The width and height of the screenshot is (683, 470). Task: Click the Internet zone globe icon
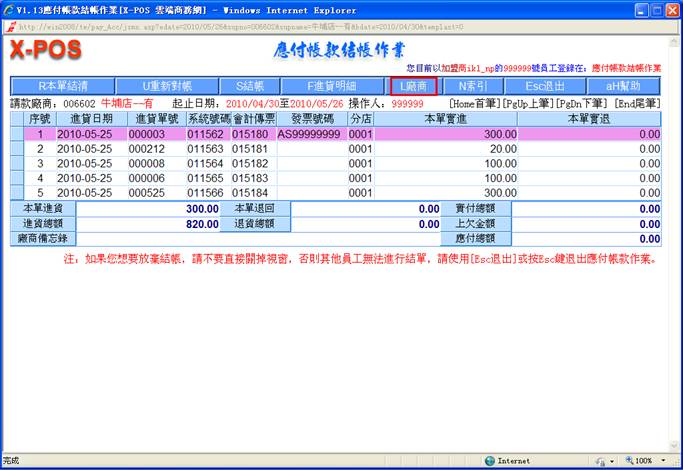(x=490, y=460)
